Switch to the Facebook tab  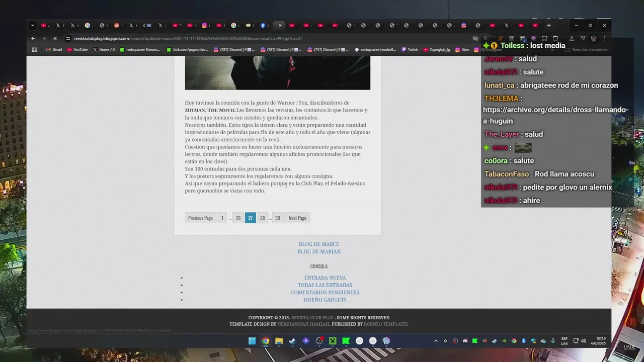click(x=263, y=25)
